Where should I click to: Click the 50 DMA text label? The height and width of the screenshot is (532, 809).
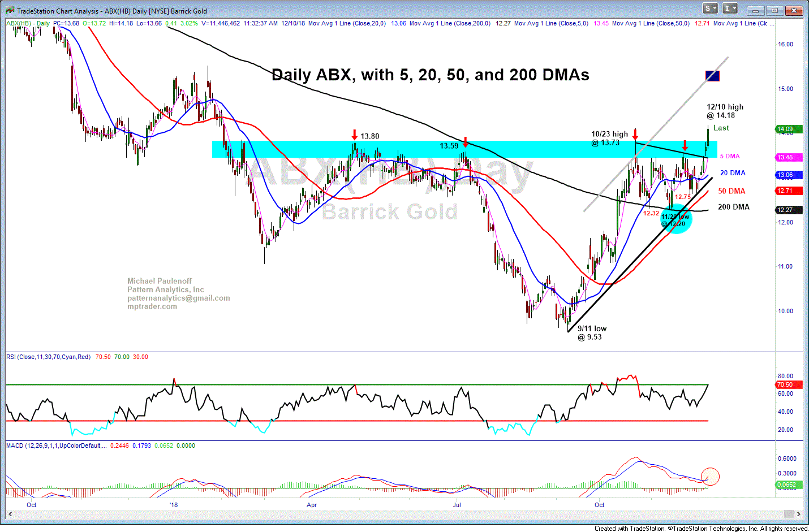point(731,191)
